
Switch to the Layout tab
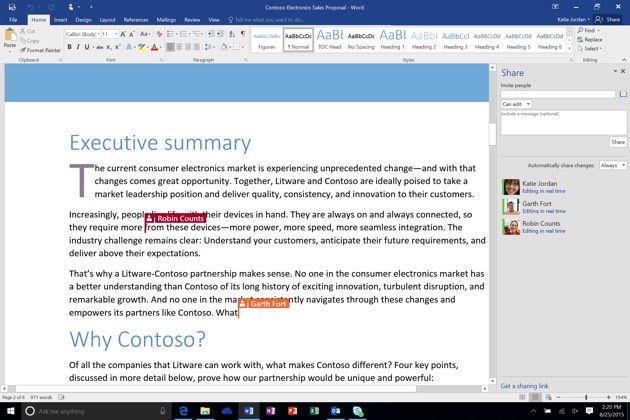click(x=107, y=20)
